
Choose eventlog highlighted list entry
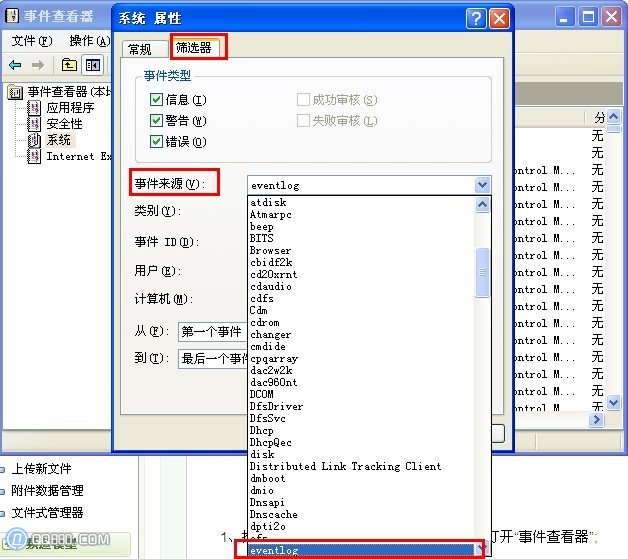coord(361,551)
